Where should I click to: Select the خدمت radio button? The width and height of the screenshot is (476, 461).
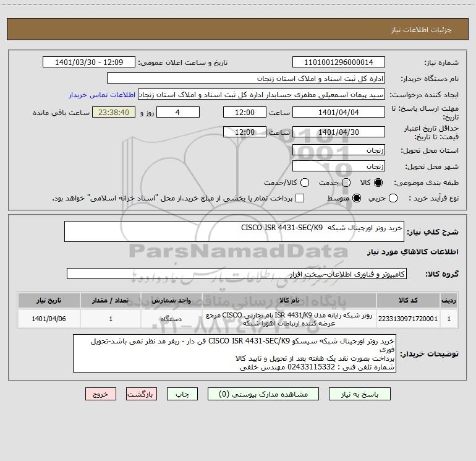point(346,183)
